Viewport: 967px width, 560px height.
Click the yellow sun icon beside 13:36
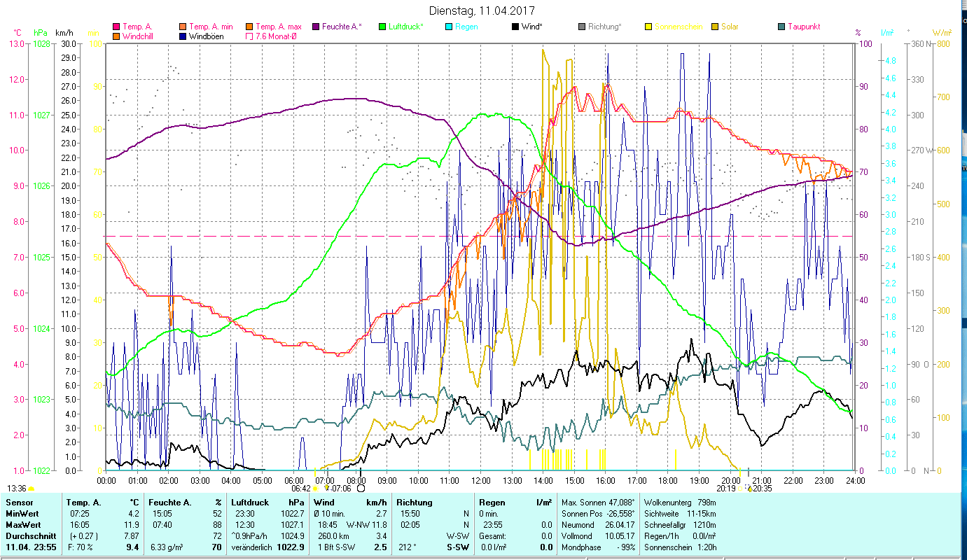pyautogui.click(x=31, y=489)
